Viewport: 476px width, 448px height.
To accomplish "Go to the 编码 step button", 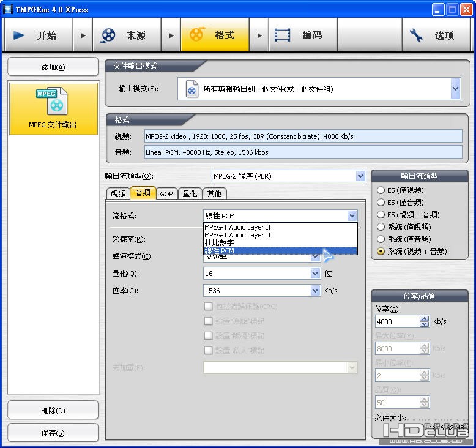I will (303, 35).
